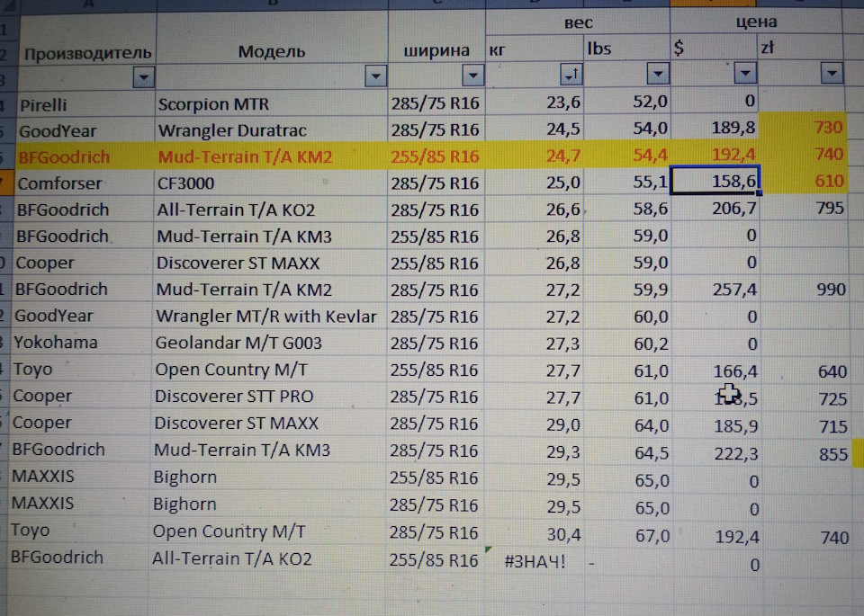Select the 185,9 dollar price cell
The width and height of the screenshot is (864, 616).
(x=717, y=426)
